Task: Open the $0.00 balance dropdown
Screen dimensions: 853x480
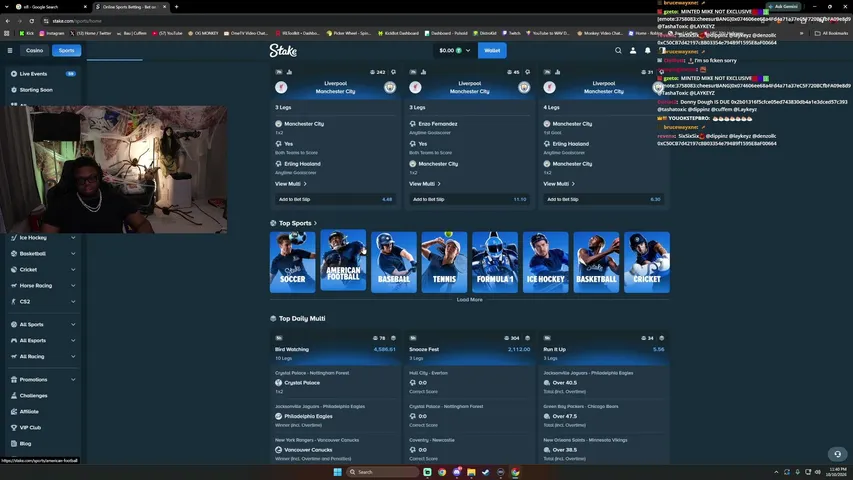Action: (454, 51)
